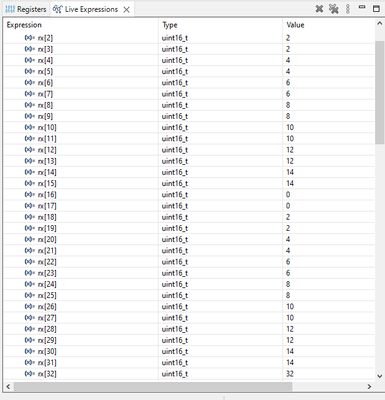Image resolution: width=385 pixels, height=400 pixels.
Task: Select the rx[6] expression row
Action: pyautogui.click(x=189, y=83)
